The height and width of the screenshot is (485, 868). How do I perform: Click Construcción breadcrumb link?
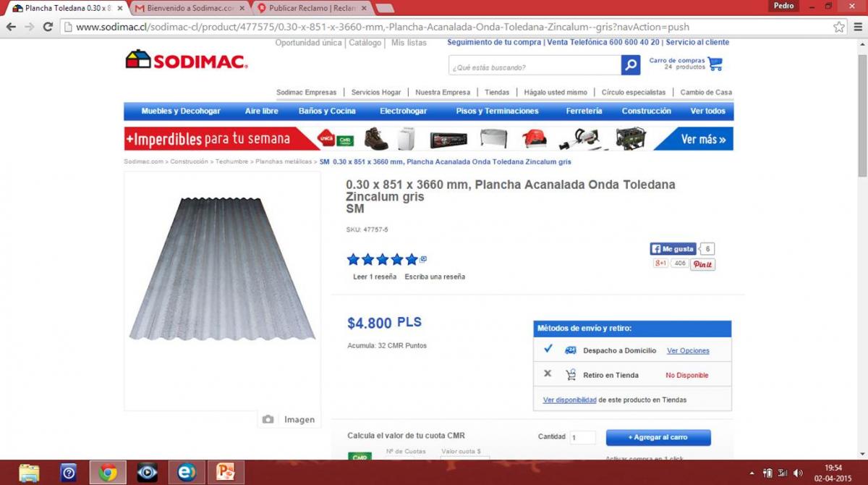(x=189, y=161)
